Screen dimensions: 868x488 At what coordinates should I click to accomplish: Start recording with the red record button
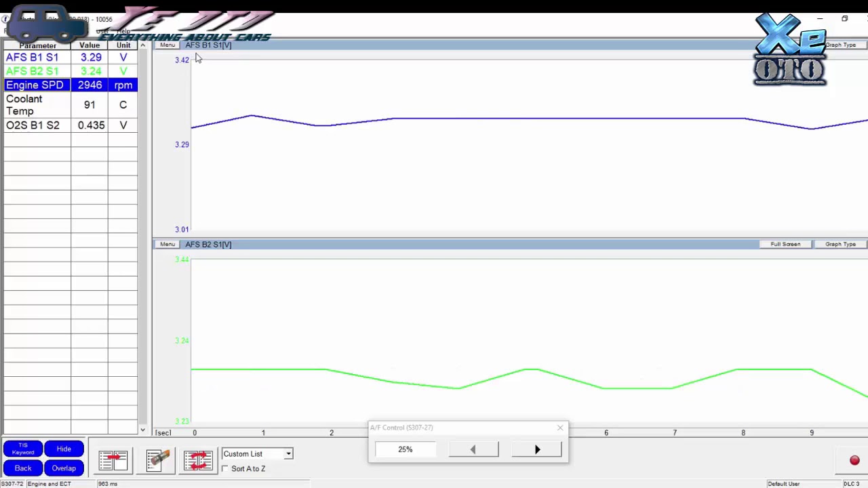[x=854, y=461]
